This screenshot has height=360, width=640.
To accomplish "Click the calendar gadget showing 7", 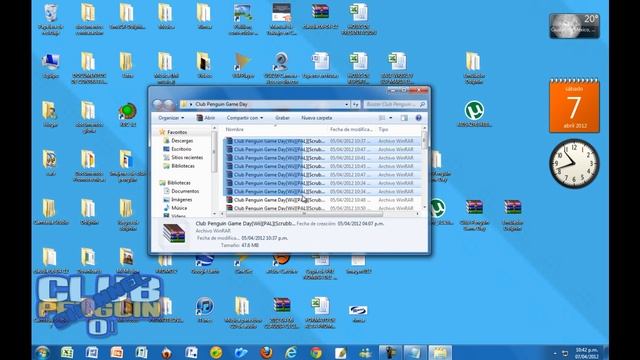I will (574, 106).
